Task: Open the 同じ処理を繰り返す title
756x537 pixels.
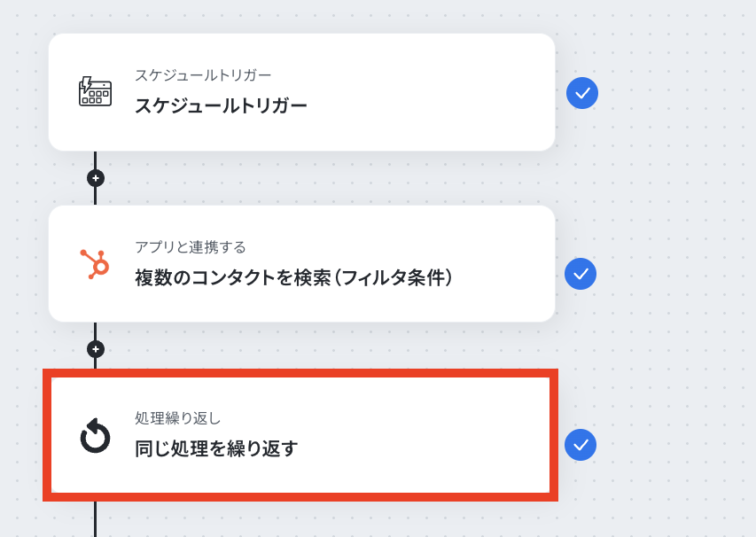Action: (x=215, y=448)
